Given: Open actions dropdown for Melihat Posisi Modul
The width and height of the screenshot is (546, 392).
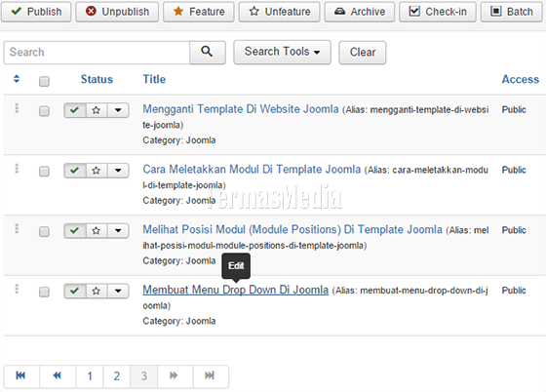Looking at the screenshot, I should pyautogui.click(x=118, y=230).
